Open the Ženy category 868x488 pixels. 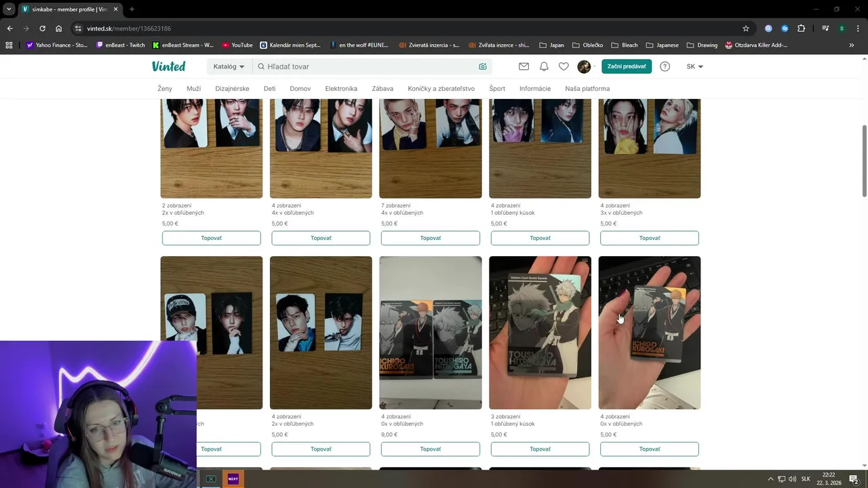[x=165, y=89]
